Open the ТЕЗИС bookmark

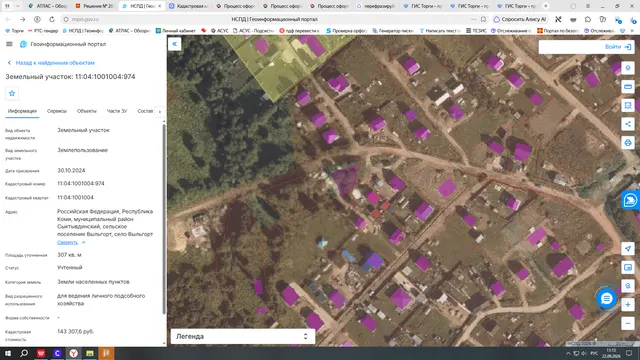pos(476,31)
